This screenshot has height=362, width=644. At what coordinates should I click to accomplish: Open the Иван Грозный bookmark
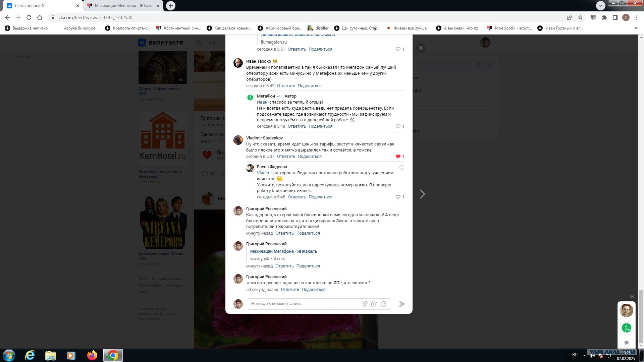560,28
